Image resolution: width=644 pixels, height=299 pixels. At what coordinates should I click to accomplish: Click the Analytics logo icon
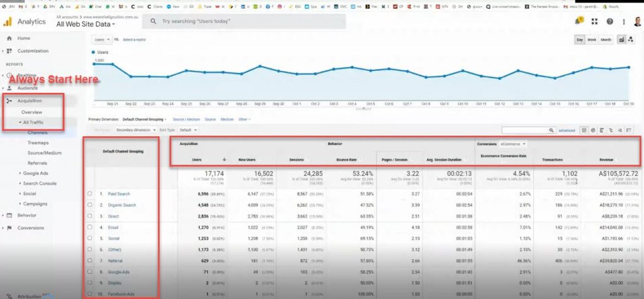click(x=8, y=21)
